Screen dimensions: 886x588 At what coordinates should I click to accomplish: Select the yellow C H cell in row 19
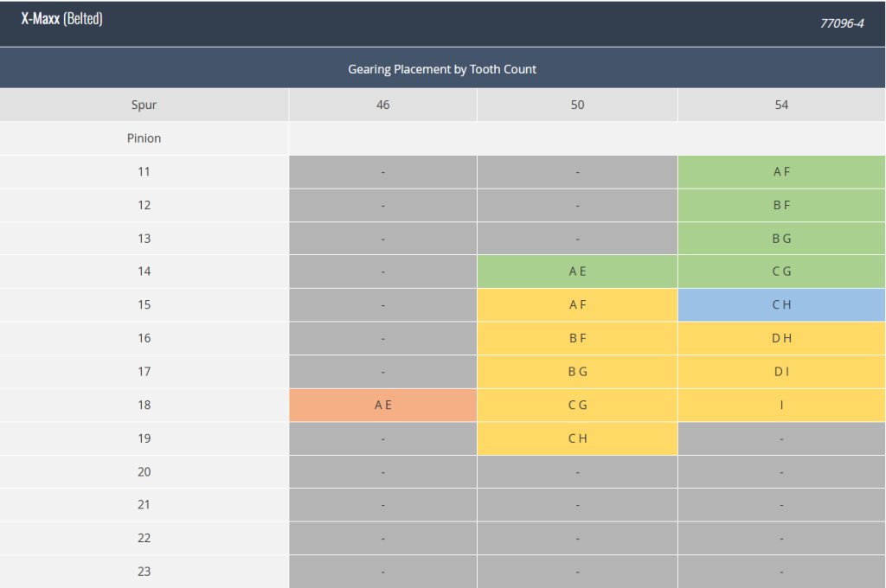577,438
